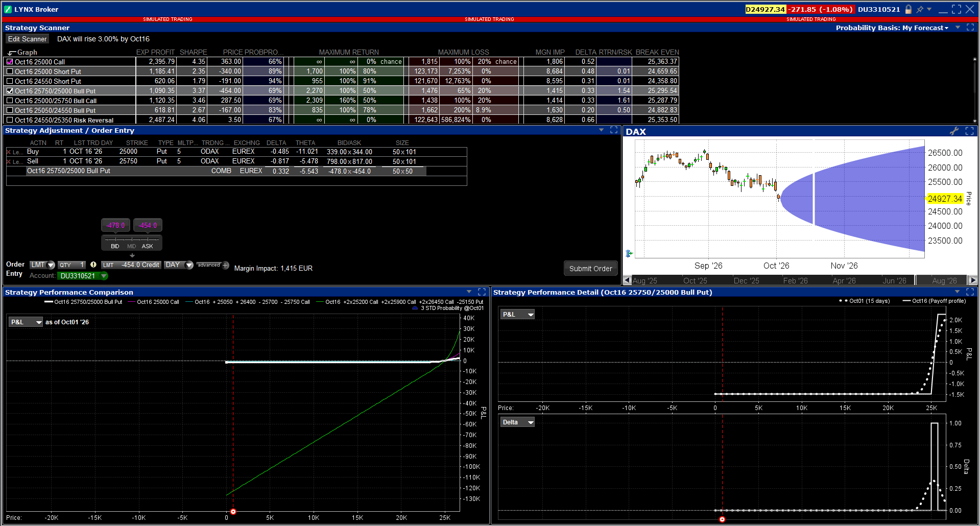Click the scanner table vertical scrollbar
This screenshot has width=980, height=526.
[975, 90]
